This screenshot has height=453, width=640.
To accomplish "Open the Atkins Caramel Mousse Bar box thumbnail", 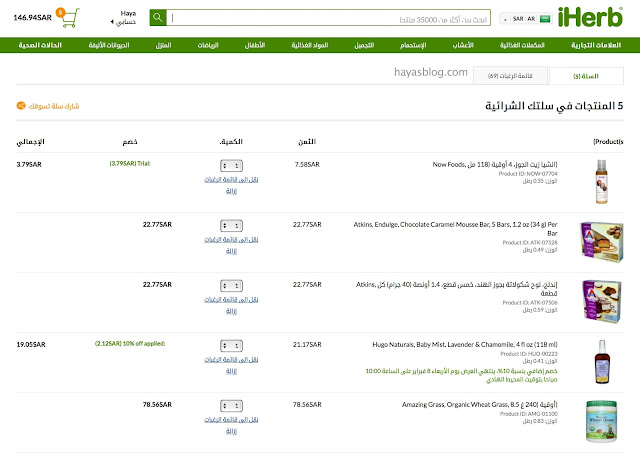I will coord(602,242).
